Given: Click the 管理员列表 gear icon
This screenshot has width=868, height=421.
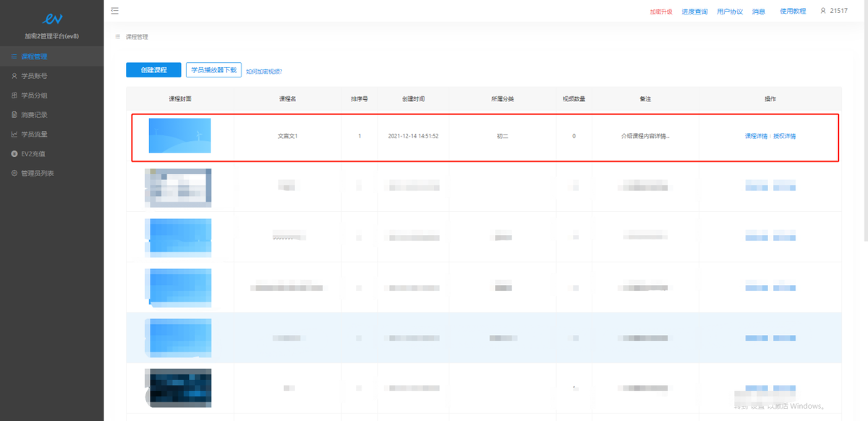Looking at the screenshot, I should tap(14, 174).
